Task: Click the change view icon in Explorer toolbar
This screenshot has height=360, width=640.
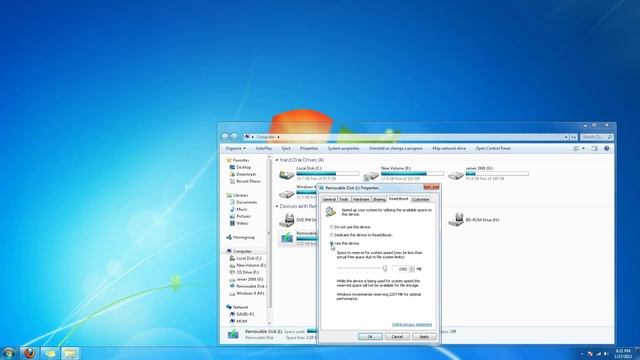Action: coord(576,149)
